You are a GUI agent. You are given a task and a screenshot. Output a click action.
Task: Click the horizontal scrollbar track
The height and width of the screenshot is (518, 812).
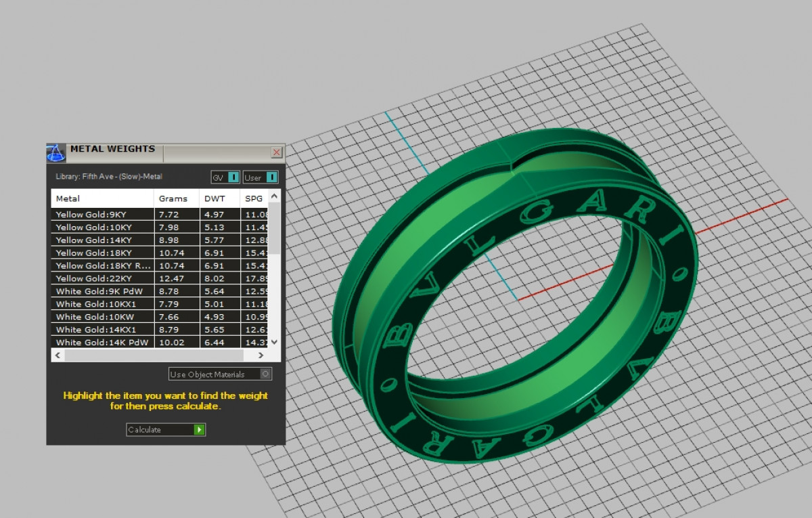coord(156,355)
